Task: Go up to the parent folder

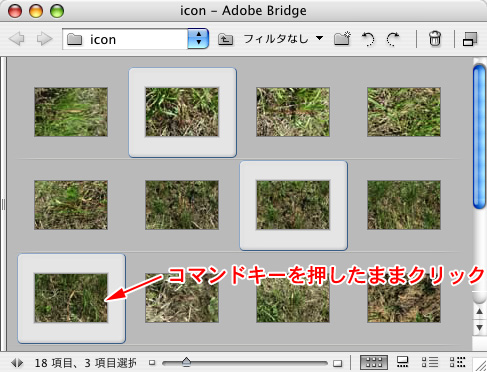Action: pyautogui.click(x=226, y=40)
